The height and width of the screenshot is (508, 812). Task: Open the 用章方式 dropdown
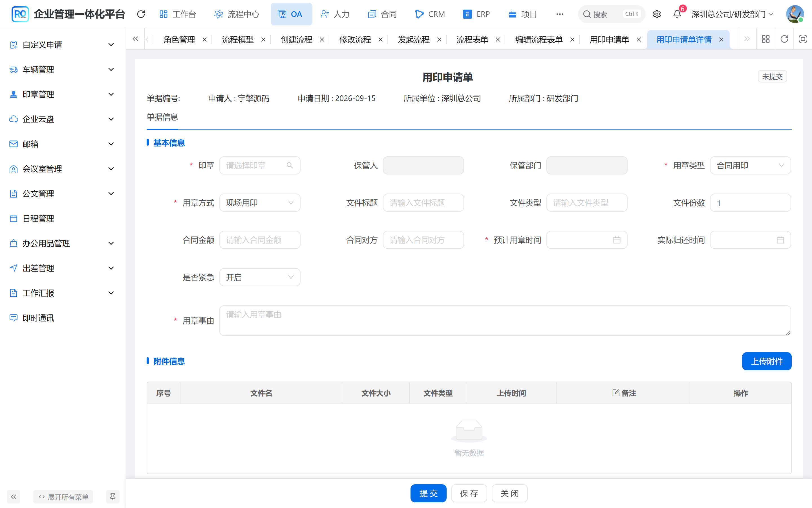click(260, 203)
